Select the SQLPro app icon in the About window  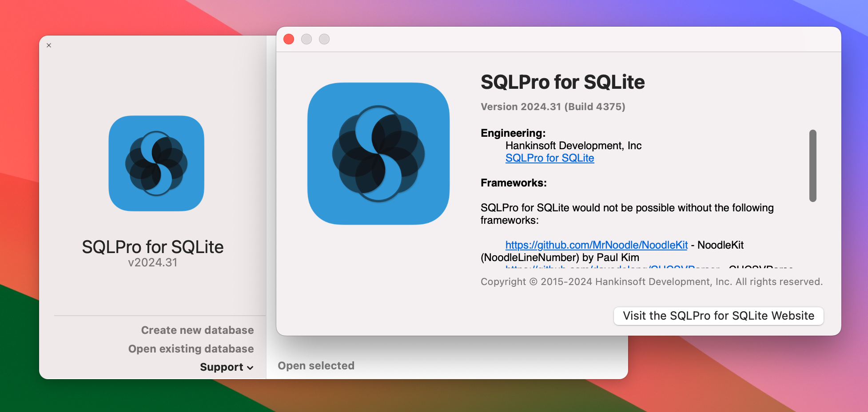pos(378,153)
